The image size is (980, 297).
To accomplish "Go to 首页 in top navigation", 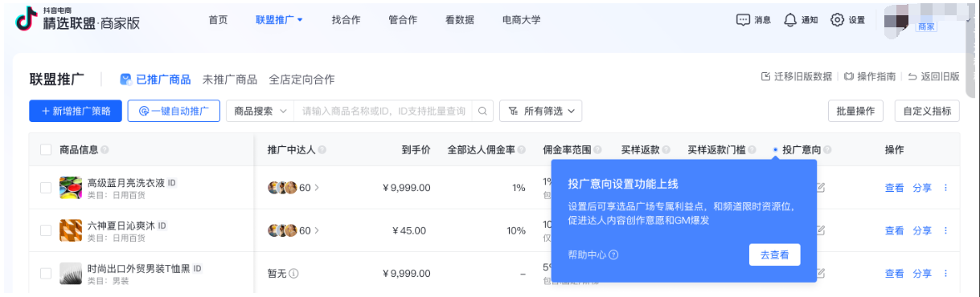I will click(218, 20).
